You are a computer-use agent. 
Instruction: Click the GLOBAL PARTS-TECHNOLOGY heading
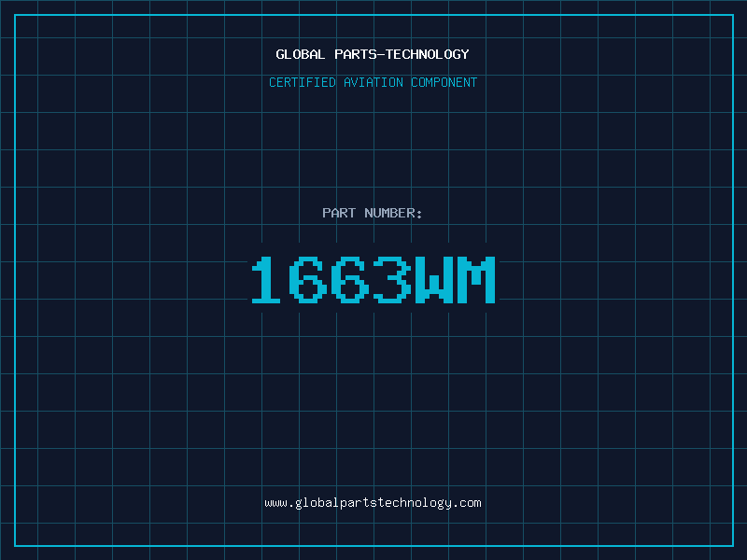pyautogui.click(x=373, y=54)
